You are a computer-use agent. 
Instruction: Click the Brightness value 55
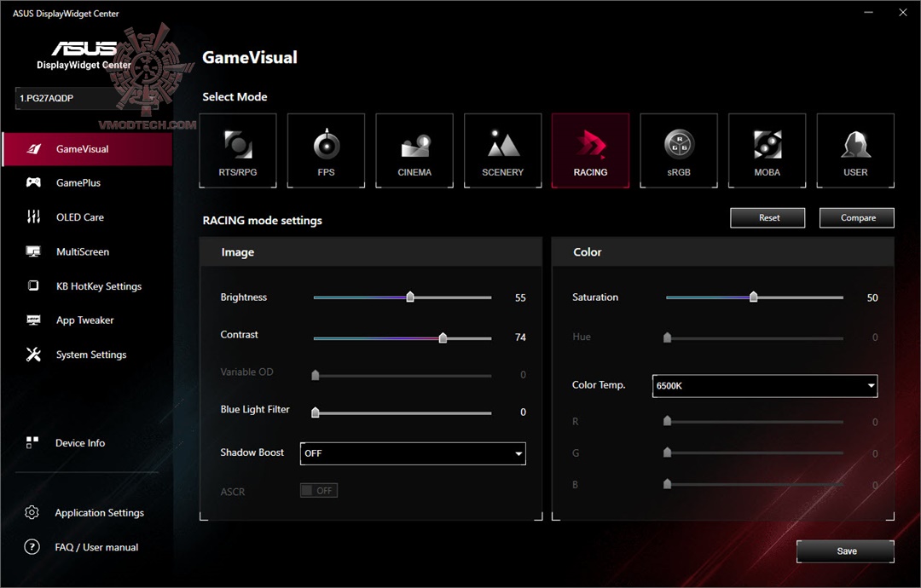coord(520,298)
